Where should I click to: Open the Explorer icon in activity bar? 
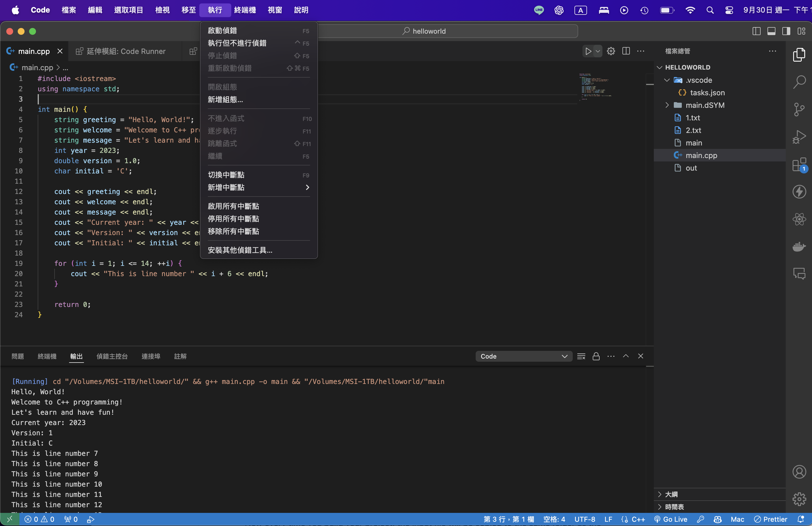(x=799, y=54)
